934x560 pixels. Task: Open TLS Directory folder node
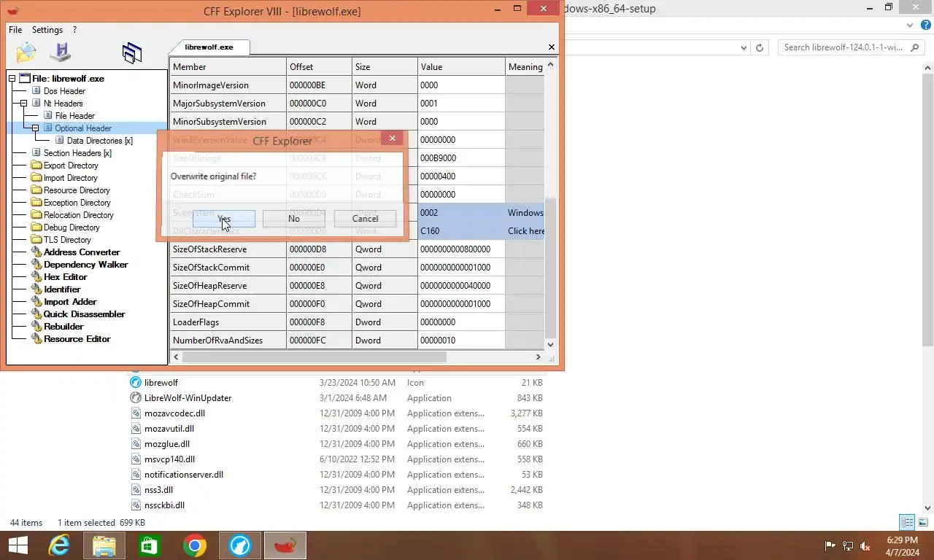coord(67,240)
